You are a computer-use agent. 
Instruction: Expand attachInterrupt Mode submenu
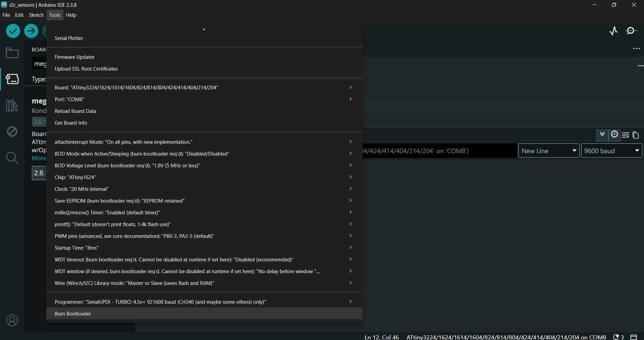pyautogui.click(x=204, y=142)
